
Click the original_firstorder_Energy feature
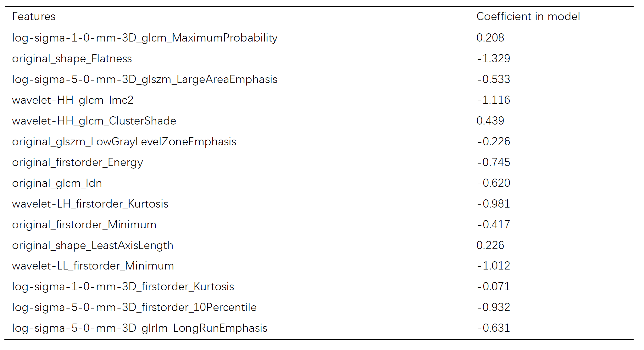[77, 163]
